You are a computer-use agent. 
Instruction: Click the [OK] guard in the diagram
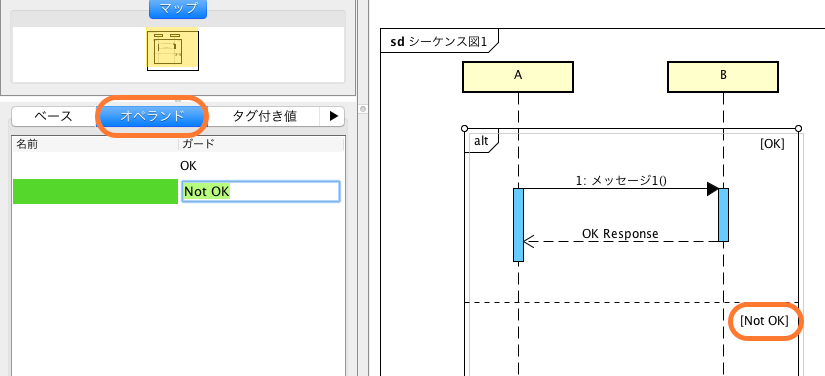tap(772, 144)
